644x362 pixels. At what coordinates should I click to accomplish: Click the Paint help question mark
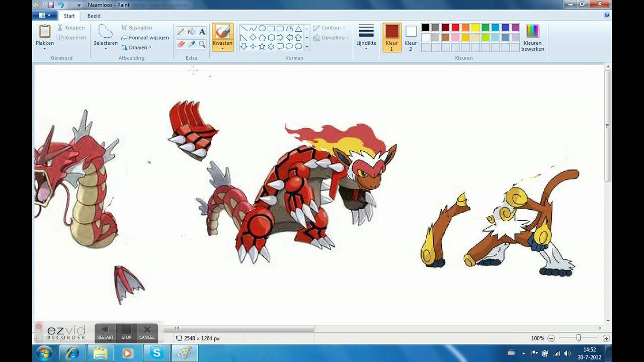[x=606, y=16]
